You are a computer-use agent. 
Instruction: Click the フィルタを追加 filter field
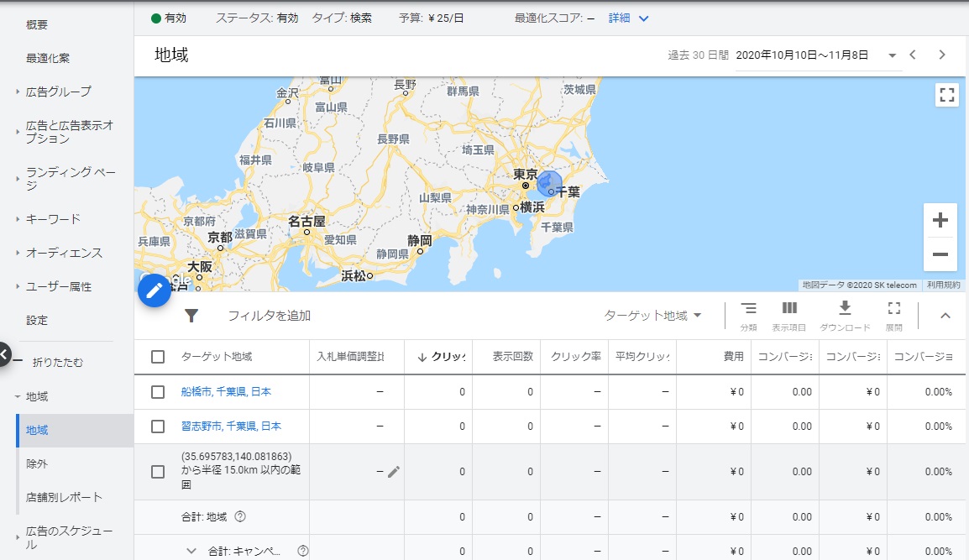[270, 316]
